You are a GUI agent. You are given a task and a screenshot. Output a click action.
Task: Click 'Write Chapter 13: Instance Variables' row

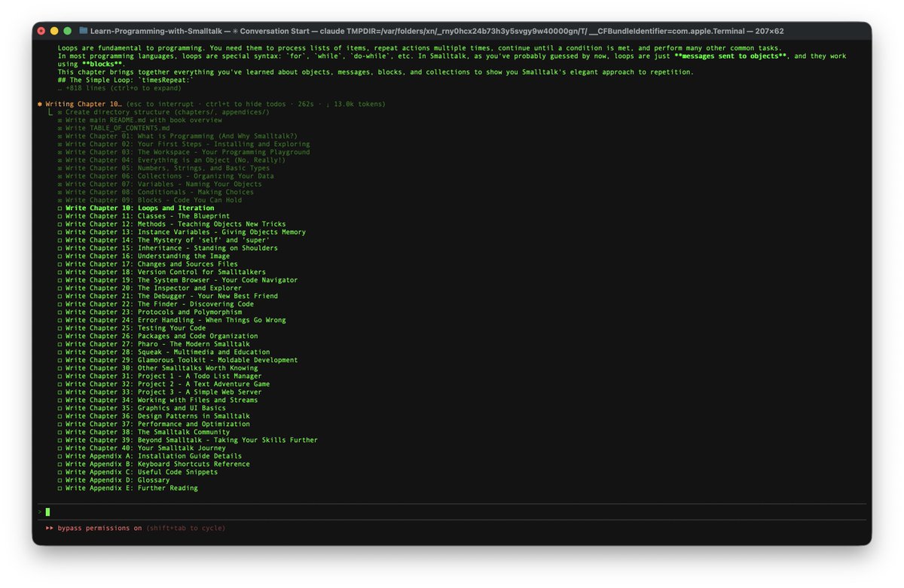coord(182,232)
